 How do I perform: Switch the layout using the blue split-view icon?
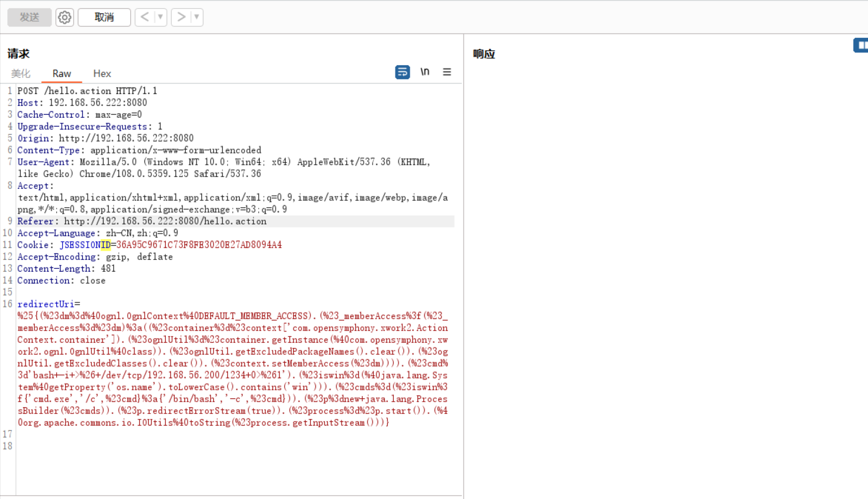(x=861, y=45)
